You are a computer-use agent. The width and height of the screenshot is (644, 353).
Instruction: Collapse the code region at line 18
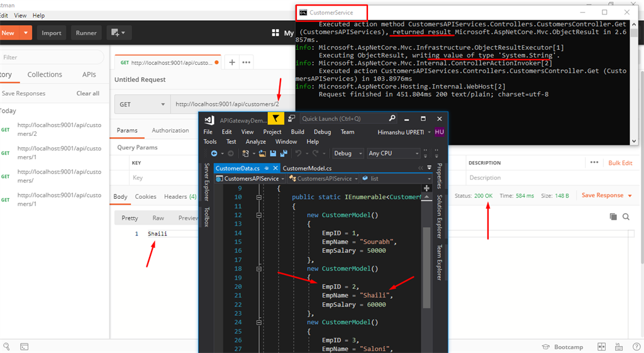[258, 269]
